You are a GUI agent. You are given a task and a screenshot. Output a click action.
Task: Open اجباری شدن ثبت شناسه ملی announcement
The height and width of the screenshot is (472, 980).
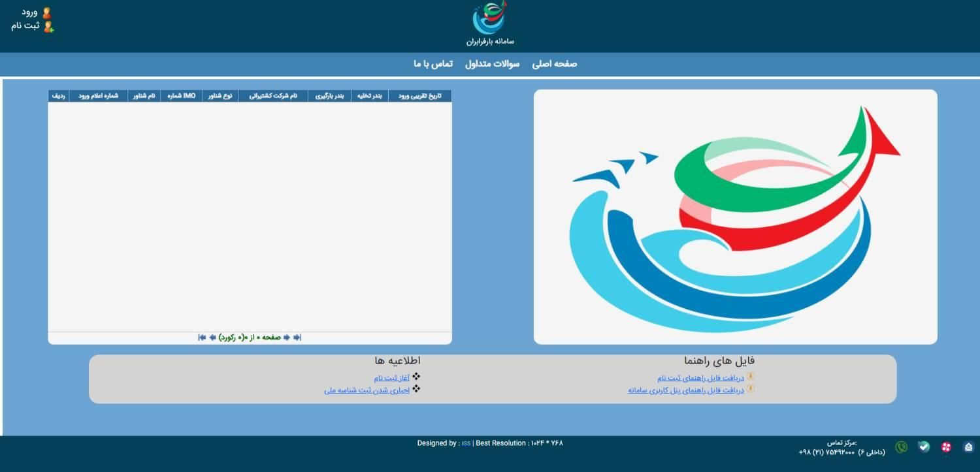click(x=367, y=390)
